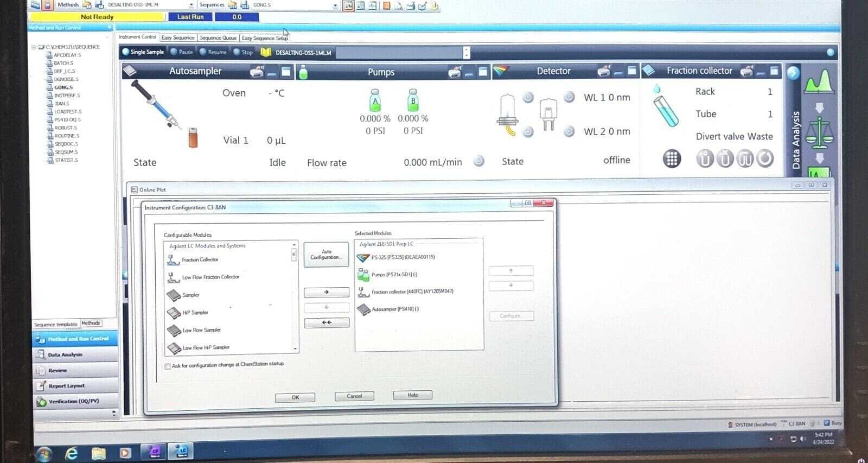Click the fraction collector test tube icon
Screen dimensions: 868x463
[665, 111]
